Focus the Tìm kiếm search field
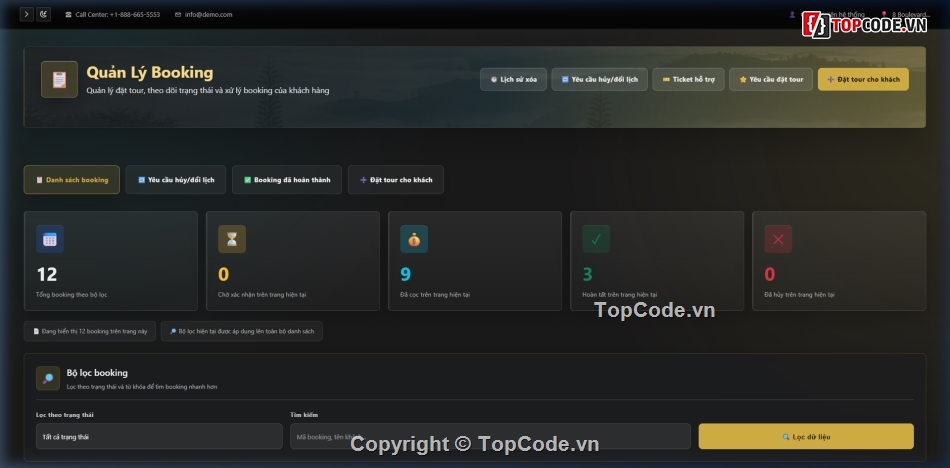This screenshot has height=468, width=950. click(x=490, y=436)
